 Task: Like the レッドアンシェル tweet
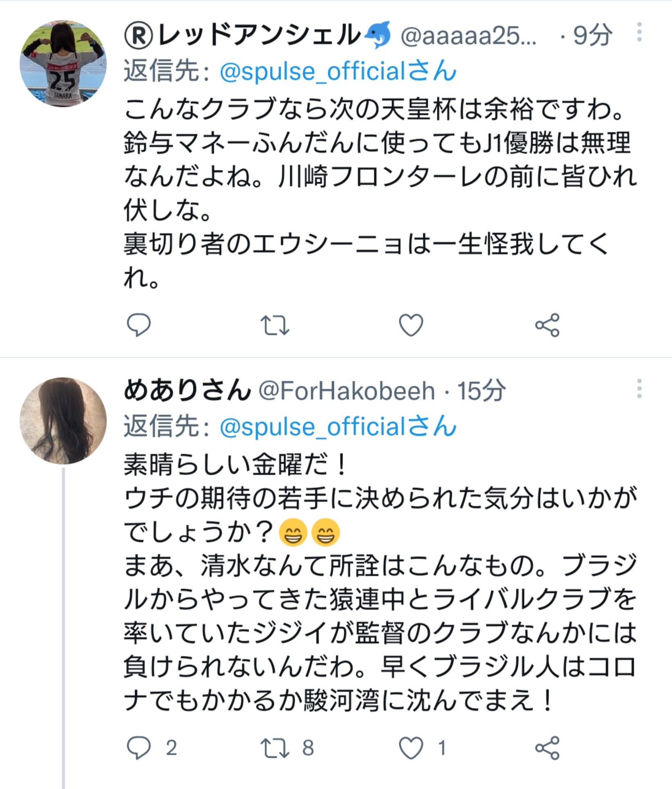coord(411,325)
